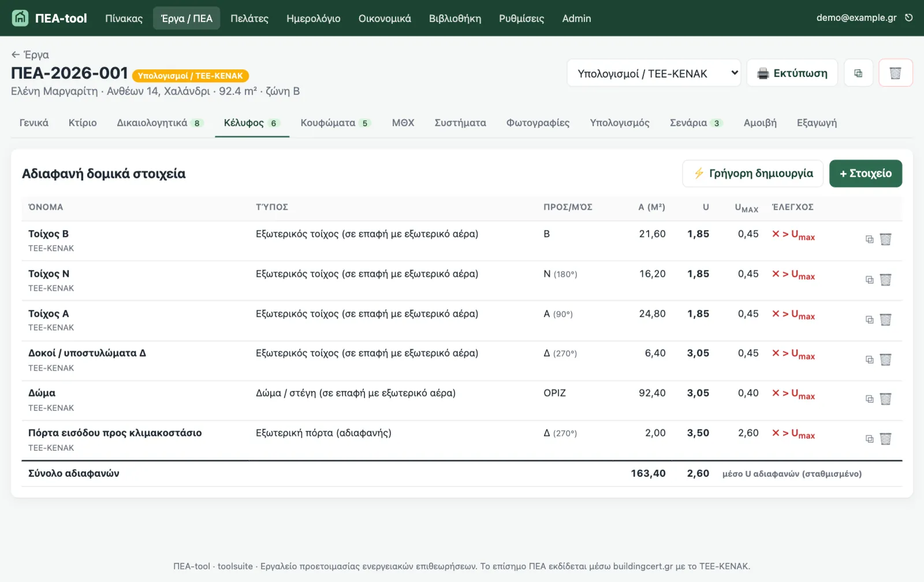Screen dimensions: 924x582
Task: Select the Σενάρια tab
Action: pos(695,123)
